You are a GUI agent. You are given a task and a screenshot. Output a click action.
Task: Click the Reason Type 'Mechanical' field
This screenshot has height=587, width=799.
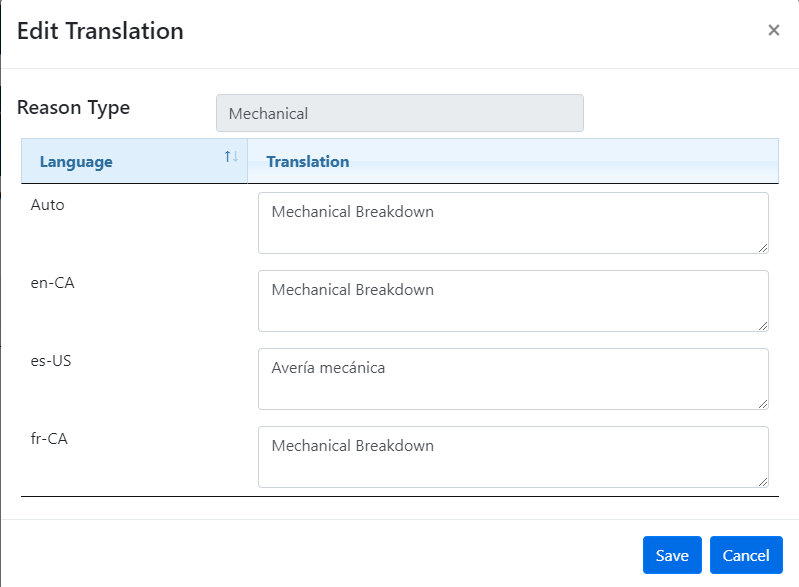pos(399,113)
